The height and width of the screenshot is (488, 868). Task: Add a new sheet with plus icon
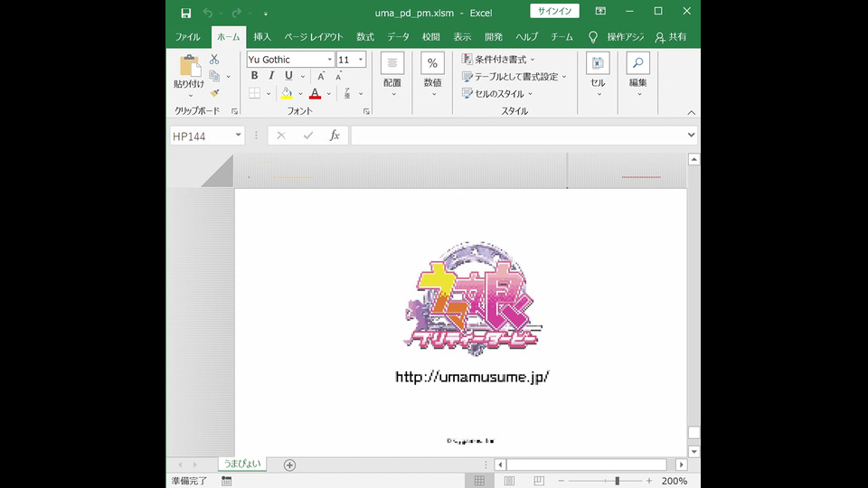click(289, 465)
